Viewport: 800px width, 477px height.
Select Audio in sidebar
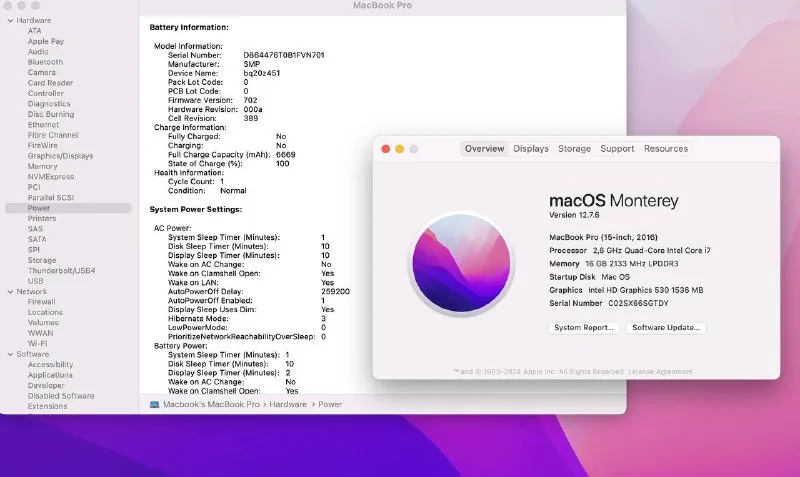coord(38,52)
